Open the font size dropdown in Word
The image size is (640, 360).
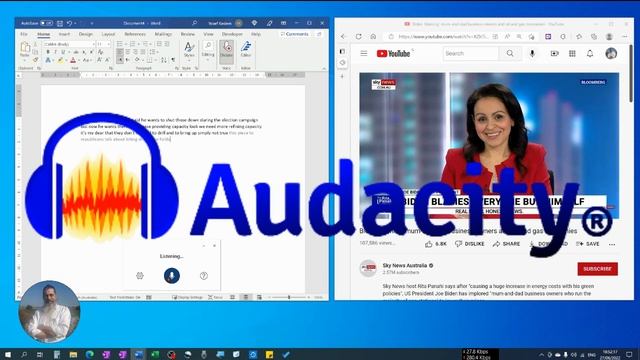(103, 44)
